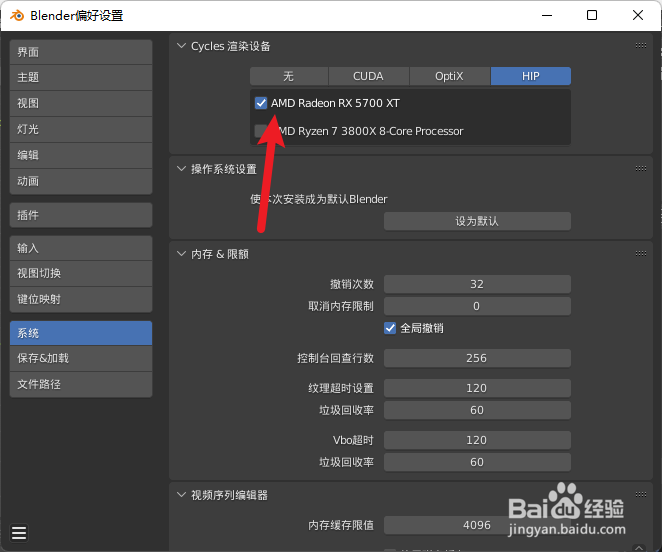
Task: Grab the Memory & Limits panel drag handle
Action: [640, 253]
